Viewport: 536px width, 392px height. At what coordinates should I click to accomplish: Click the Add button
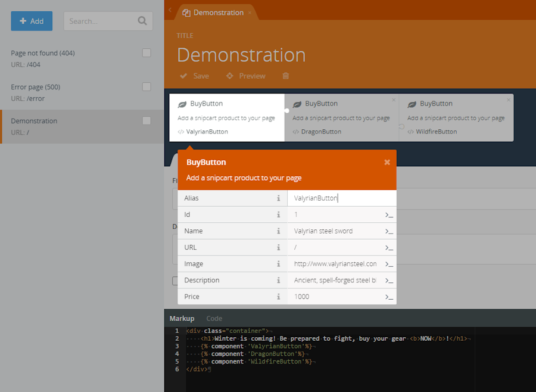pos(31,20)
